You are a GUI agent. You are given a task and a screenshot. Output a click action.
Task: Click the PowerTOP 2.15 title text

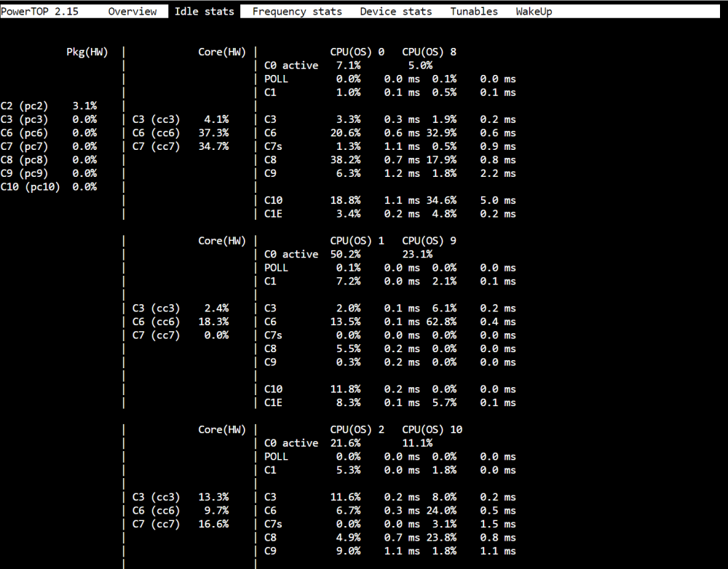coord(39,11)
